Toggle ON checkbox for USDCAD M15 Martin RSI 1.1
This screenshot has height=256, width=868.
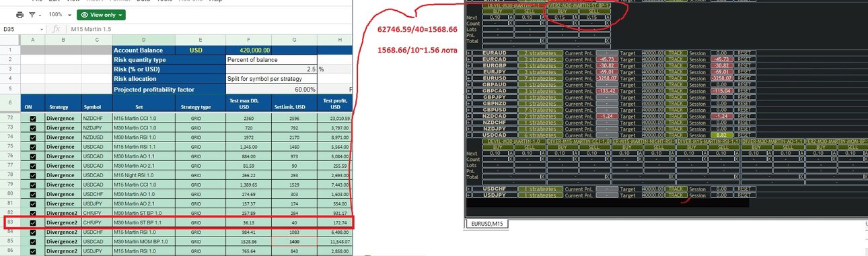tap(33, 146)
